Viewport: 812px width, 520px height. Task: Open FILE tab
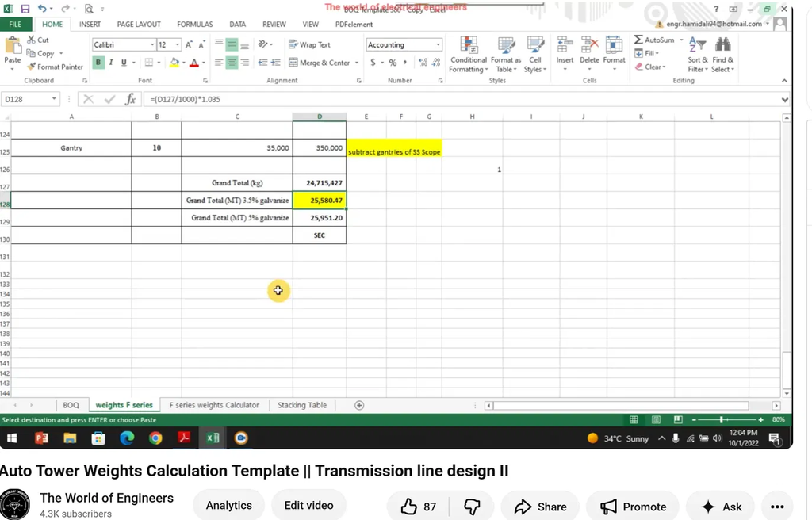pyautogui.click(x=16, y=25)
